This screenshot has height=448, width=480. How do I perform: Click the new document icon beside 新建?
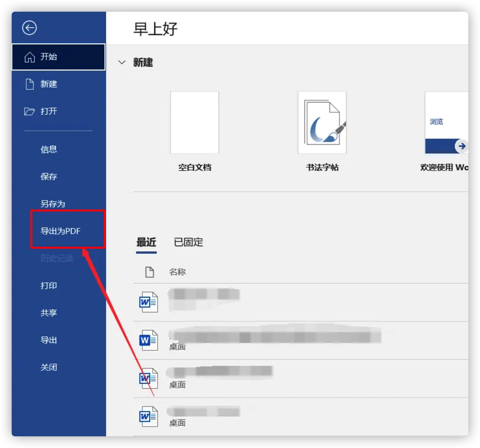30,84
